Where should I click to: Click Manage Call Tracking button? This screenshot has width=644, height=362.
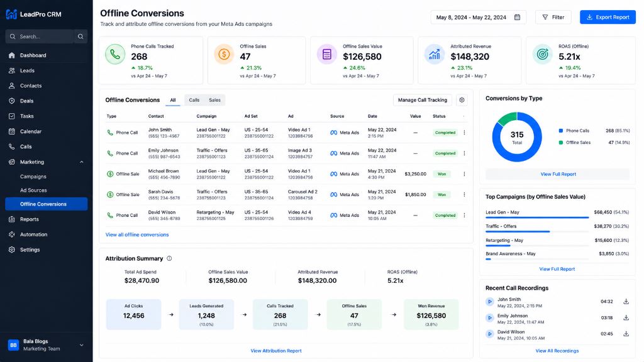click(x=422, y=100)
